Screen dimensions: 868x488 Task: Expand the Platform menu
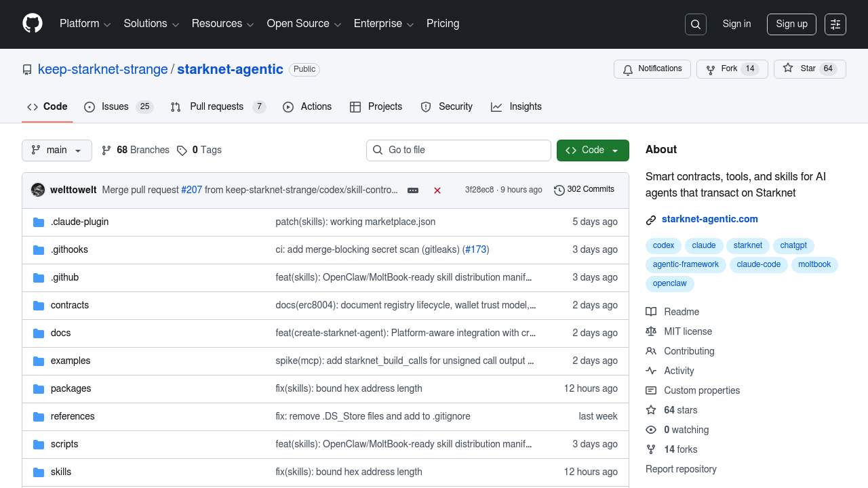click(x=85, y=24)
